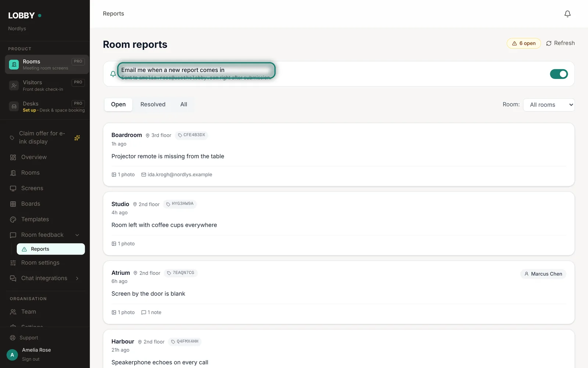Click Sign out link
Screen dimensions: 588x368
(31, 359)
